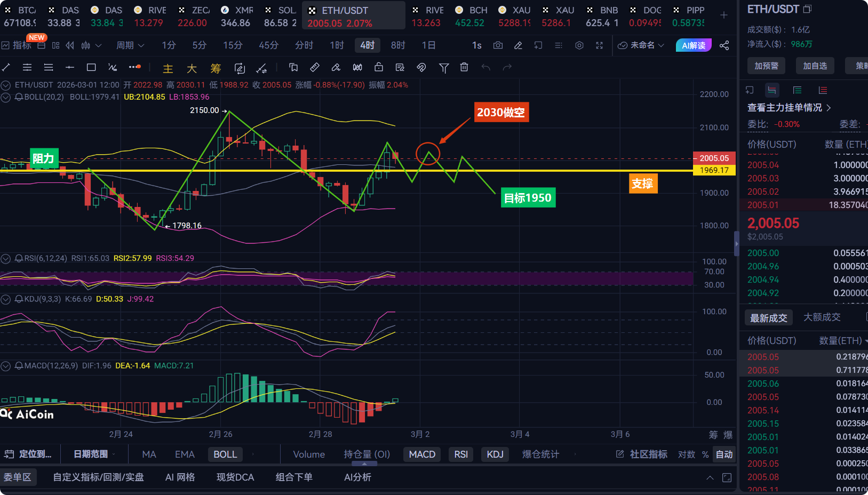Click the lock drawings icon
The height and width of the screenshot is (495, 868).
click(x=378, y=67)
